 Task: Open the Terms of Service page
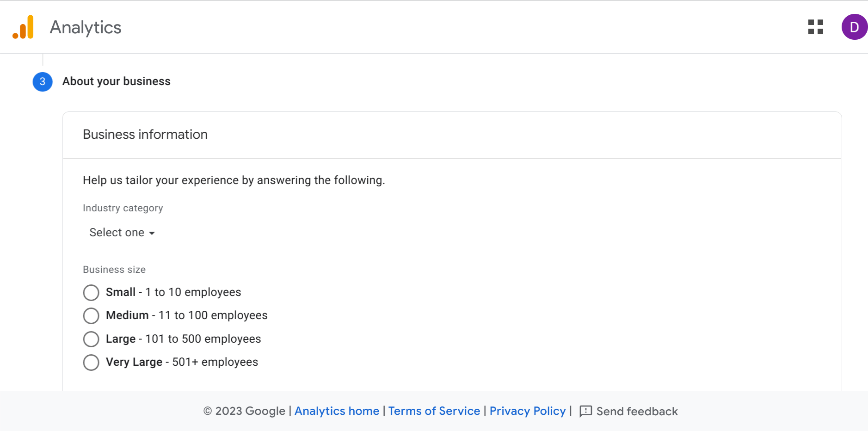click(x=434, y=411)
